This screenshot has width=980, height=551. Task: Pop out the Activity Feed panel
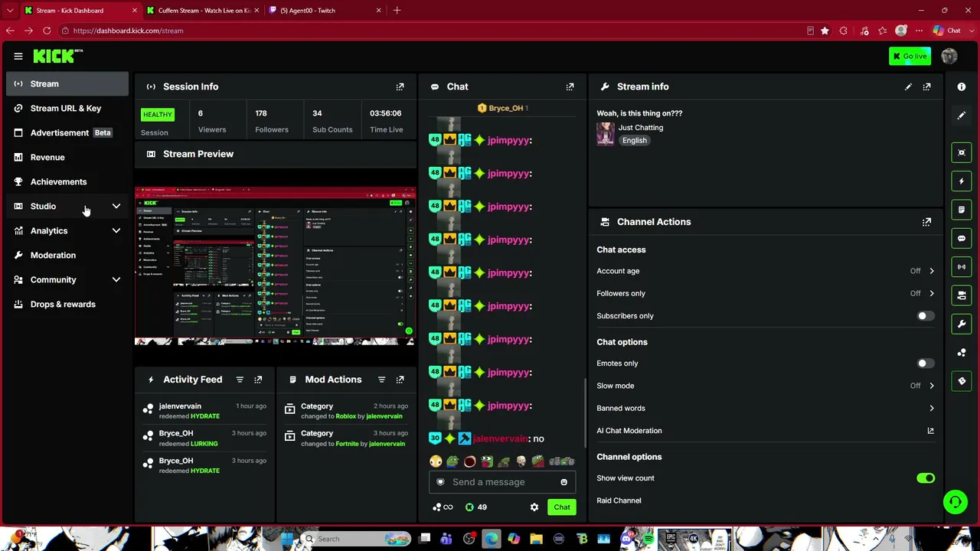coord(258,380)
